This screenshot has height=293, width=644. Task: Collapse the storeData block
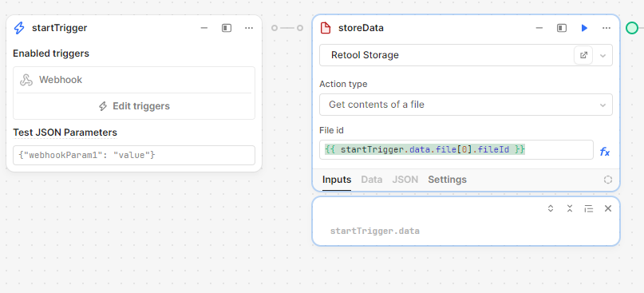pyautogui.click(x=539, y=28)
